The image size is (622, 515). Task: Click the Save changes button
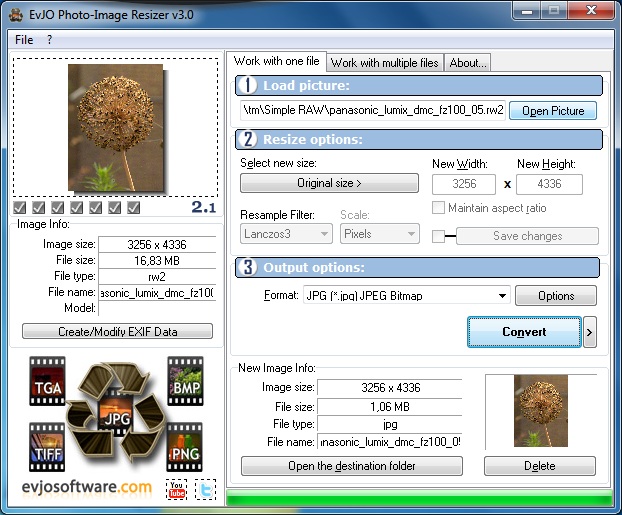coord(528,236)
